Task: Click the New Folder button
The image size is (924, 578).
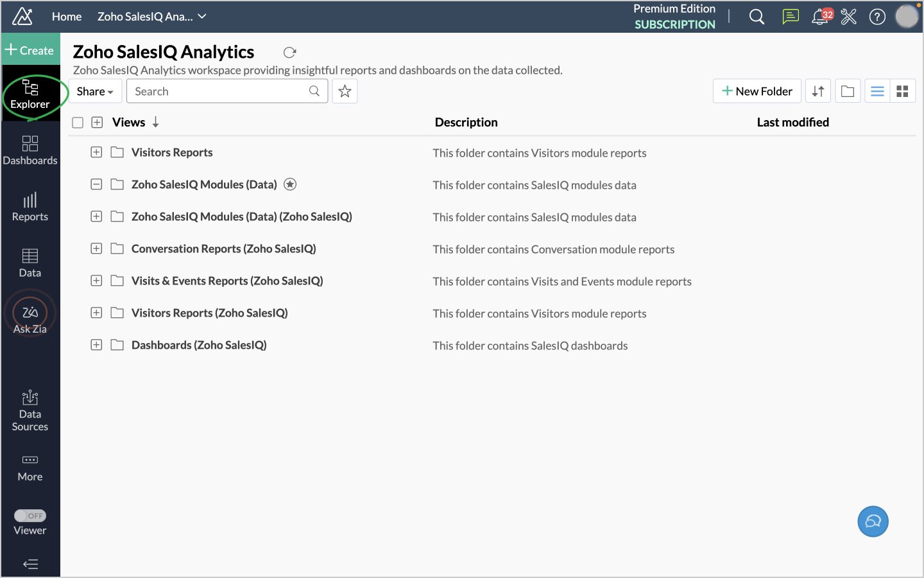Action: point(757,91)
